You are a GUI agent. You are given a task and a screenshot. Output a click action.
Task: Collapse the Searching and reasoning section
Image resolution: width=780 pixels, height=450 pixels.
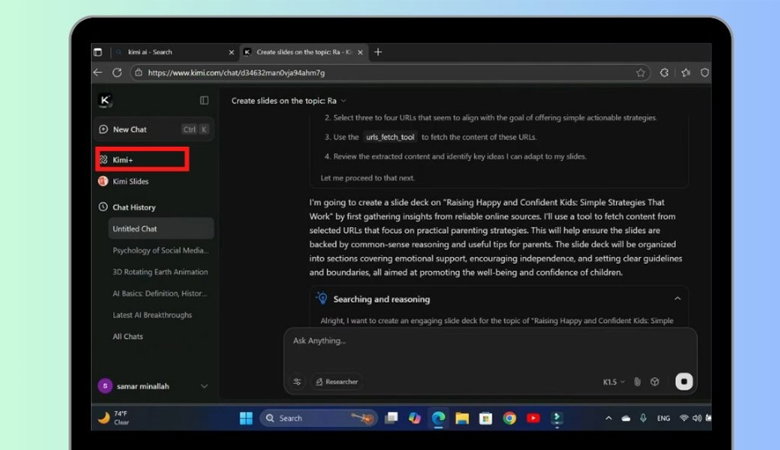(677, 298)
